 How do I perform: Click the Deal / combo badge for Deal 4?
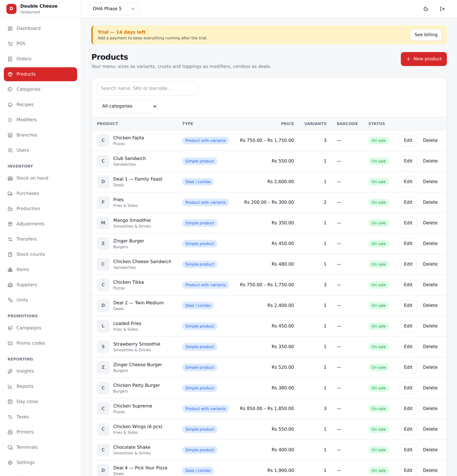click(198, 470)
